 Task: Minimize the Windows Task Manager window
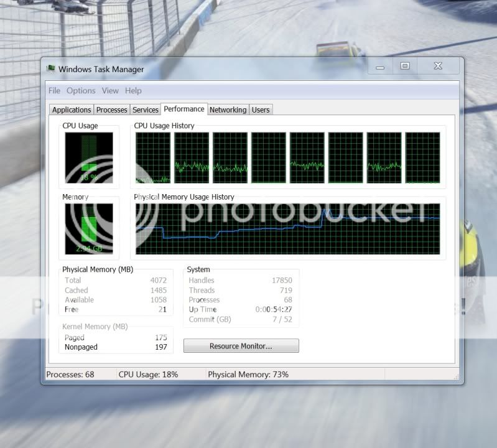tap(380, 67)
